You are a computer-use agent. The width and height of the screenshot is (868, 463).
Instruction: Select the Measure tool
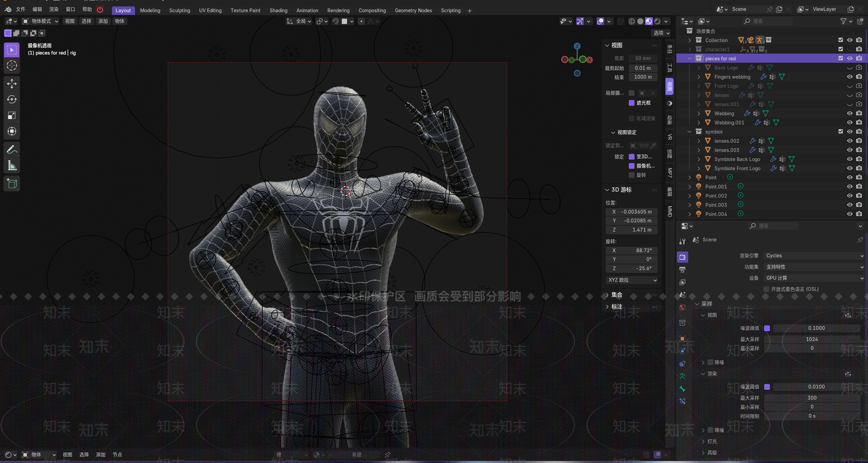12,165
